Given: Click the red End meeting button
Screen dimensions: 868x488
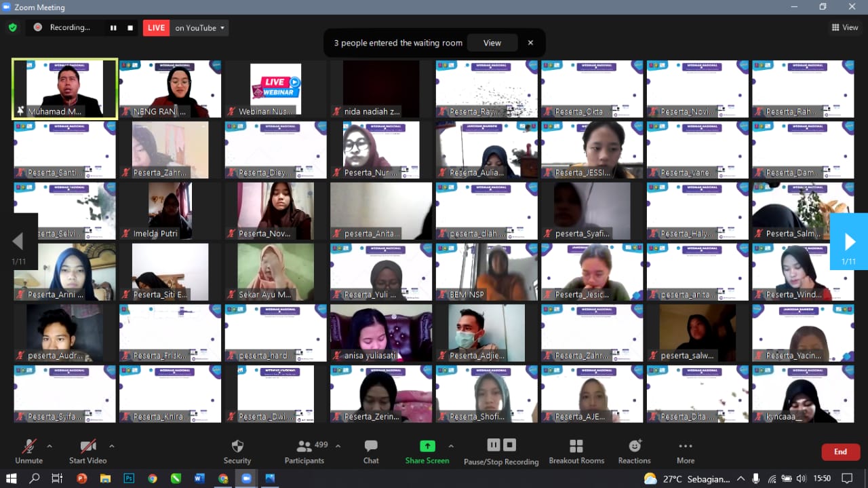Looking at the screenshot, I should pos(840,452).
